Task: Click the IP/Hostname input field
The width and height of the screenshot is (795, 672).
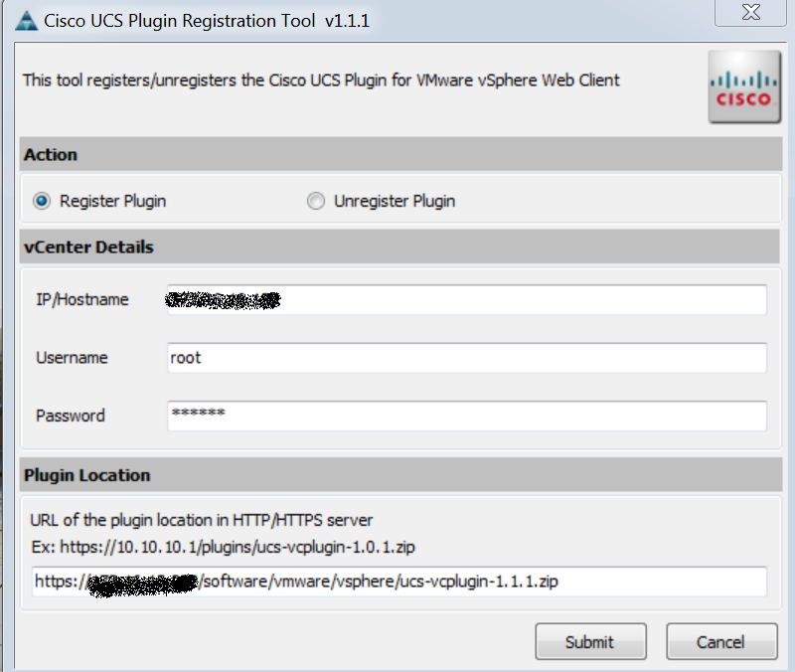Action: tap(466, 300)
